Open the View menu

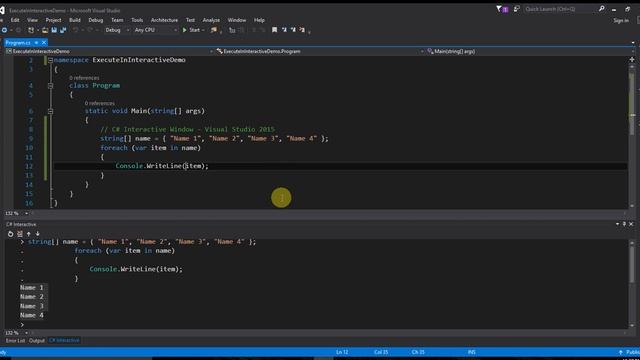click(32, 20)
